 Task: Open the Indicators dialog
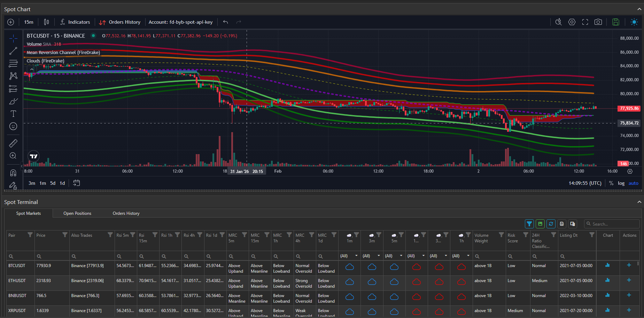(75, 22)
